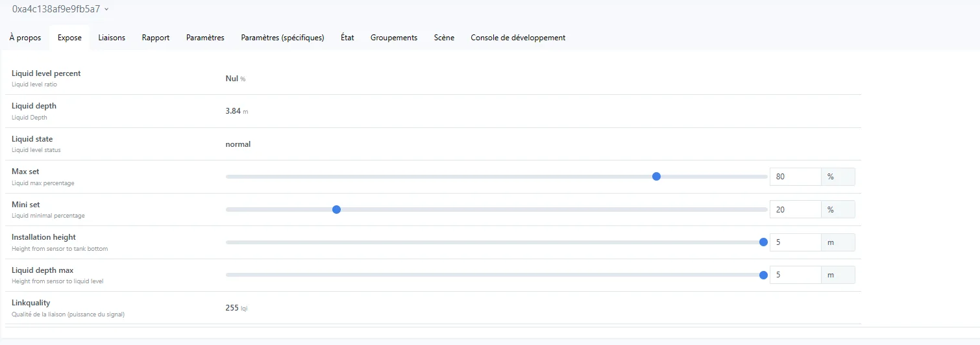This screenshot has height=345, width=980.
Task: Expand the device name dropdown 0xa4c138af9e9fb5a7
Action: coord(106,9)
